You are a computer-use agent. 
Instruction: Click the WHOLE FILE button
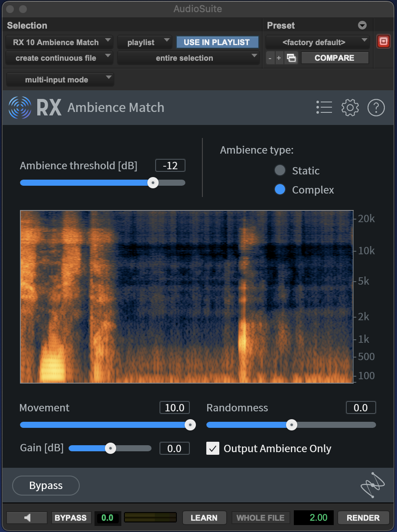[x=260, y=517]
